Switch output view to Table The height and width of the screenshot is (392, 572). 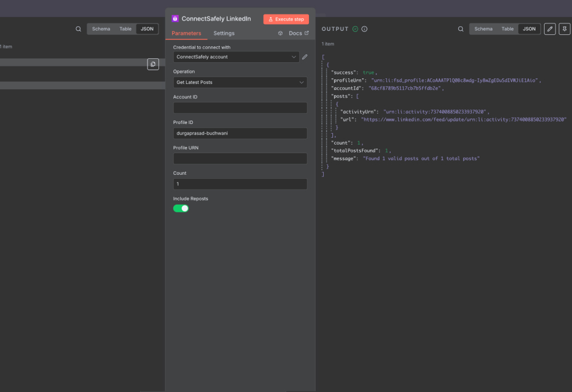pyautogui.click(x=507, y=29)
